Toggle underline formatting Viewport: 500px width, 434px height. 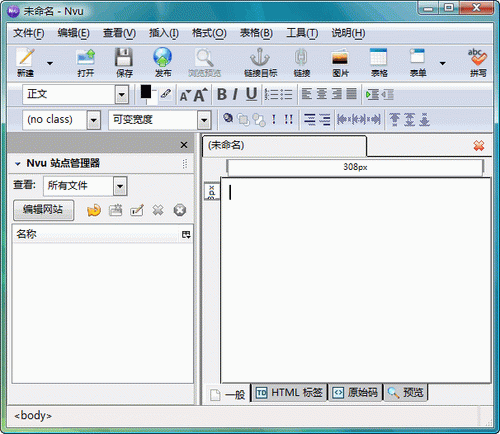coord(251,94)
